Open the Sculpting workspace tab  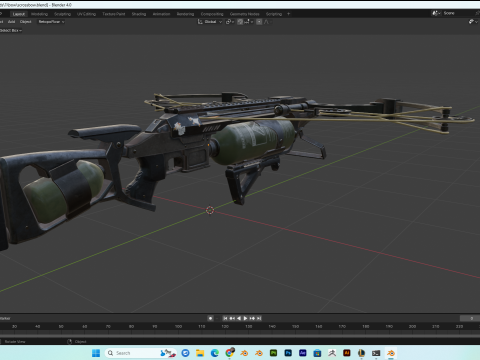pyautogui.click(x=62, y=14)
